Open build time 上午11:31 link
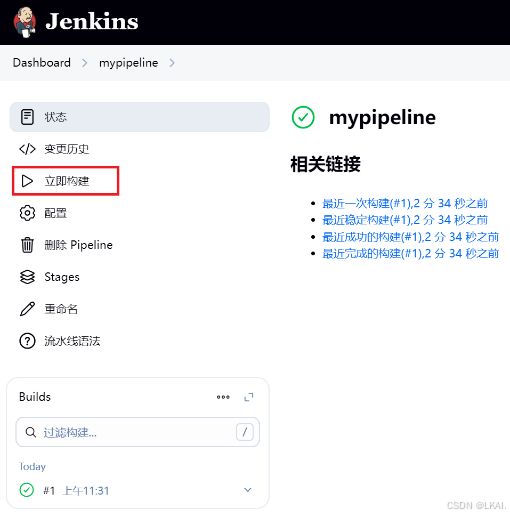The image size is (510, 517). click(x=86, y=491)
